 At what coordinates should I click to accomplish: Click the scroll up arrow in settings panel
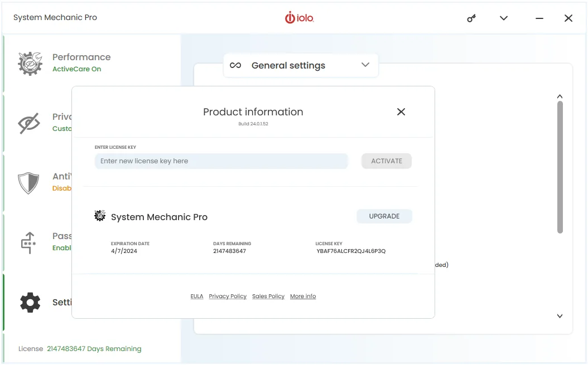pyautogui.click(x=560, y=97)
